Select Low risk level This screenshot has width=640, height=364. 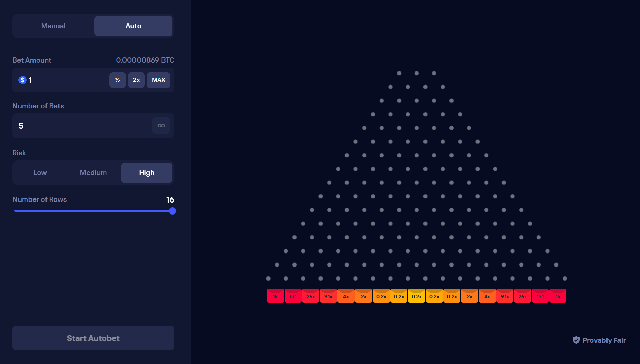tap(40, 173)
